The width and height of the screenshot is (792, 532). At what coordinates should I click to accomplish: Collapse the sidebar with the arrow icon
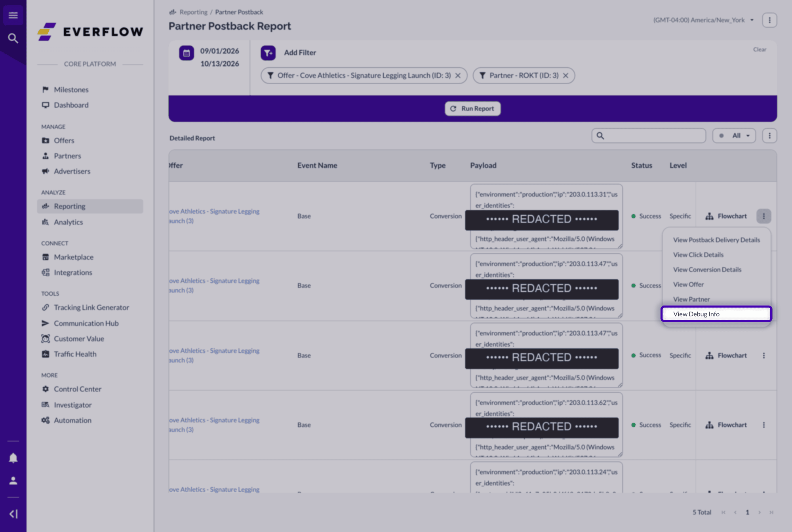click(x=13, y=514)
